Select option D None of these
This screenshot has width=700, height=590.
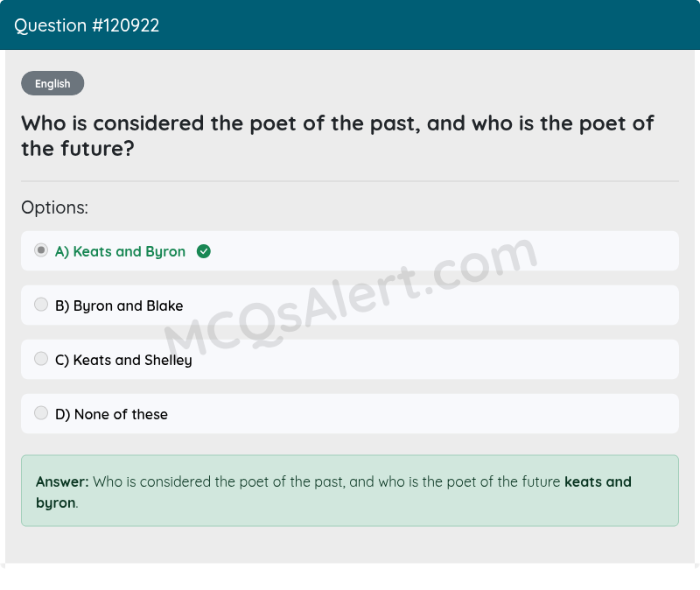click(x=40, y=412)
